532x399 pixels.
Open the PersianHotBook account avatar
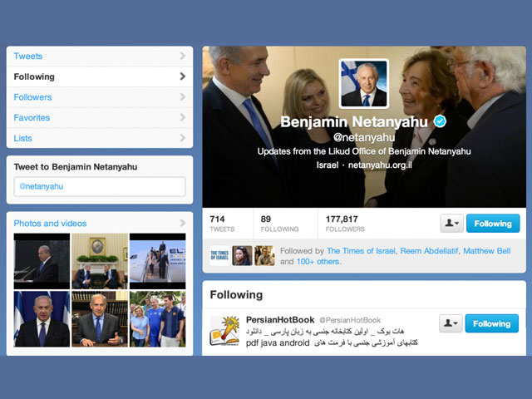pos(224,331)
